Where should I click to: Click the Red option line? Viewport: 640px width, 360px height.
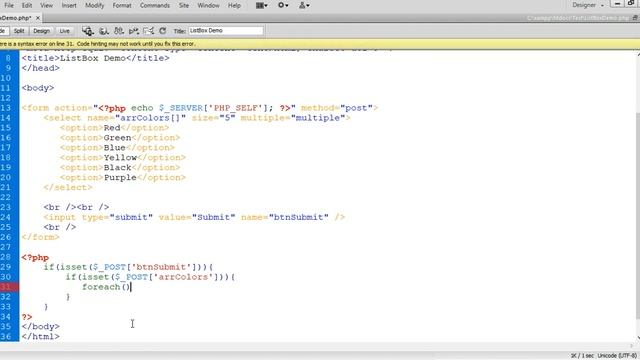(x=114, y=128)
